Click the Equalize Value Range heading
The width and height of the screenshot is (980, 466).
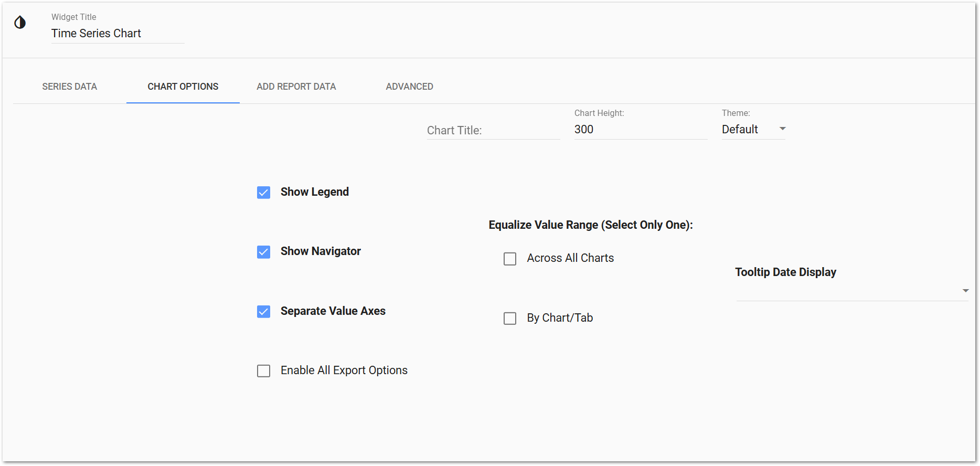[x=591, y=225]
